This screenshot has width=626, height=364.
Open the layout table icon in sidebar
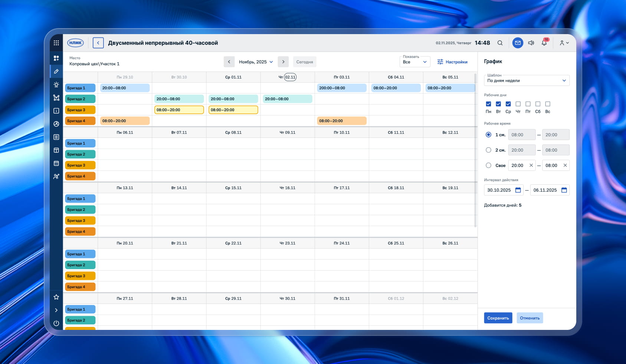tap(56, 150)
